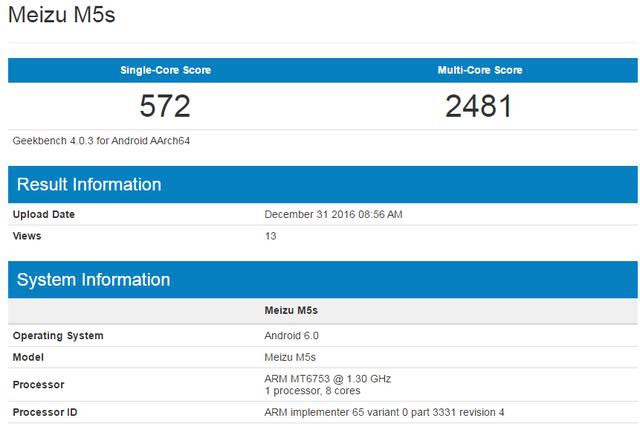Select the Processor row label
The image size is (640, 424).
coord(38,384)
